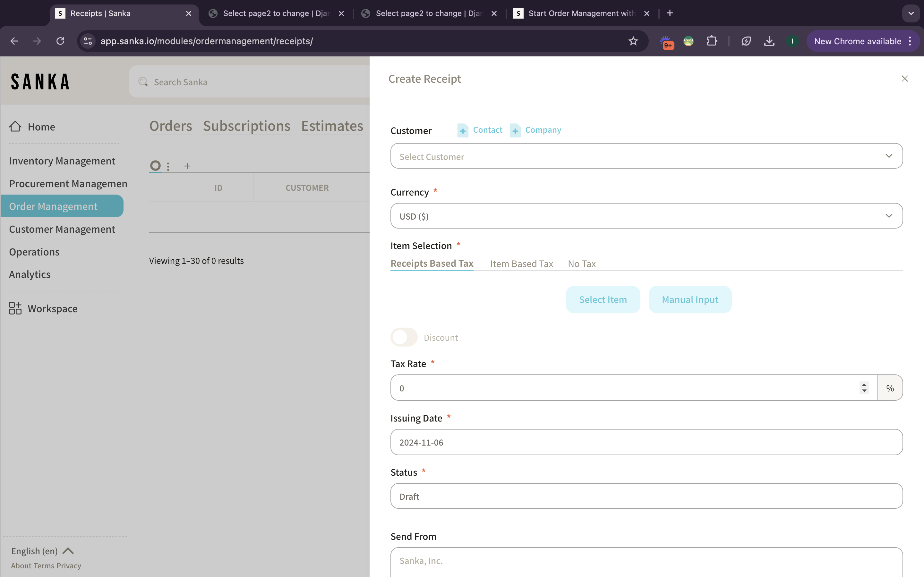Open the Select Customer dropdown

[646, 156]
